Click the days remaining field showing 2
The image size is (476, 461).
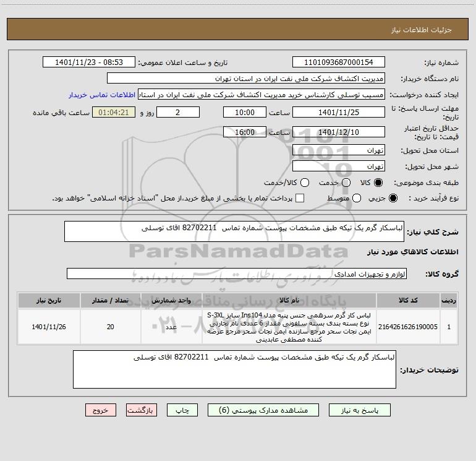(178, 112)
